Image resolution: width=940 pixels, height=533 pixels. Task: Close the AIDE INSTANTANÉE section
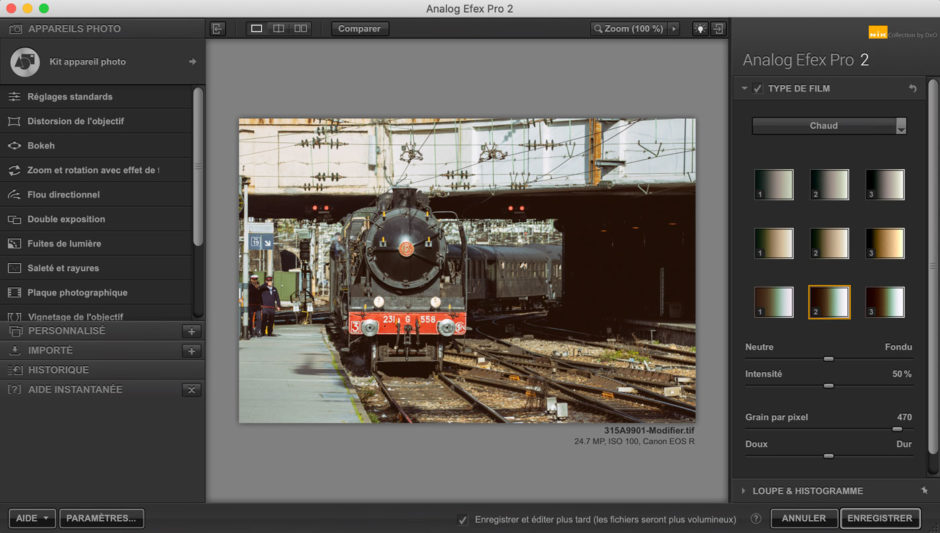pyautogui.click(x=191, y=390)
